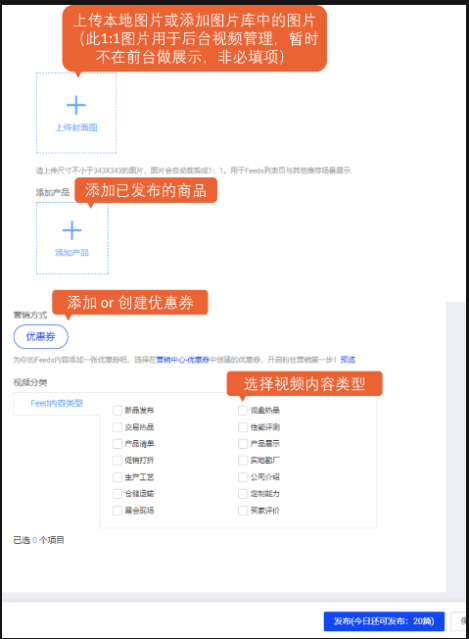The image size is (469, 639).
Task: Click the plus icon labeled 添加产品
Action: [72, 230]
